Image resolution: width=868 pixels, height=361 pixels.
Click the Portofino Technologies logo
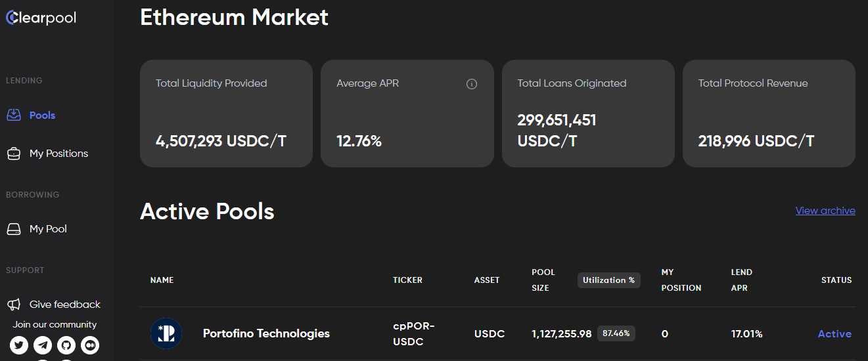166,333
